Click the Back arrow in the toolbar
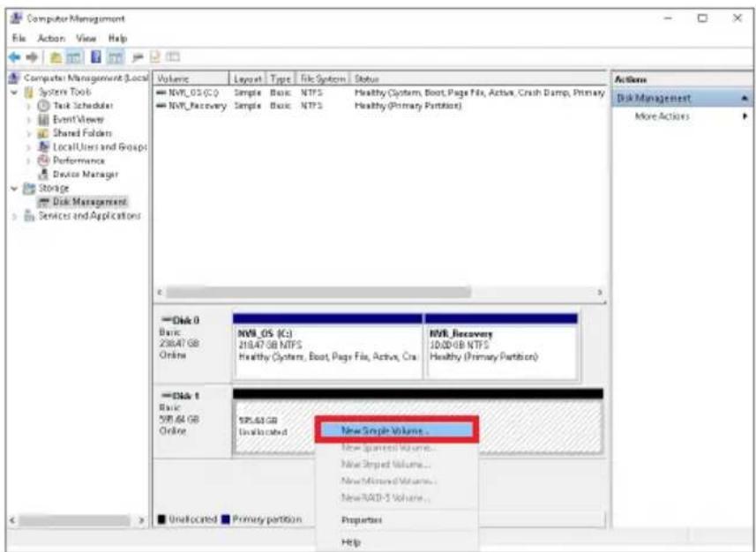 point(14,57)
